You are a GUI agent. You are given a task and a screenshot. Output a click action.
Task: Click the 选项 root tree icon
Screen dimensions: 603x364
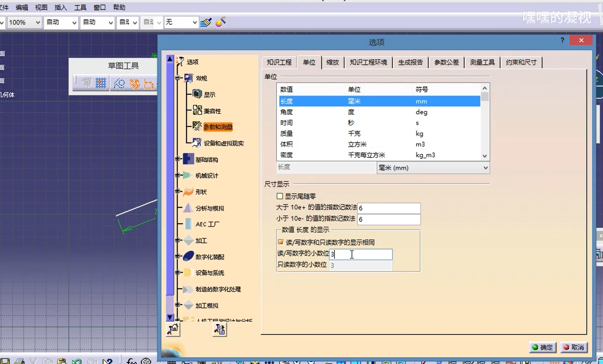tap(180, 62)
